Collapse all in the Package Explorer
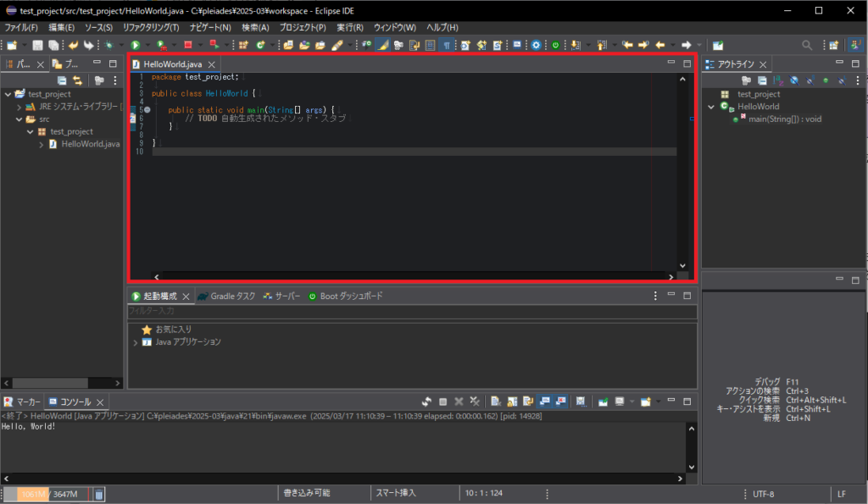Image resolution: width=868 pixels, height=504 pixels. point(62,80)
